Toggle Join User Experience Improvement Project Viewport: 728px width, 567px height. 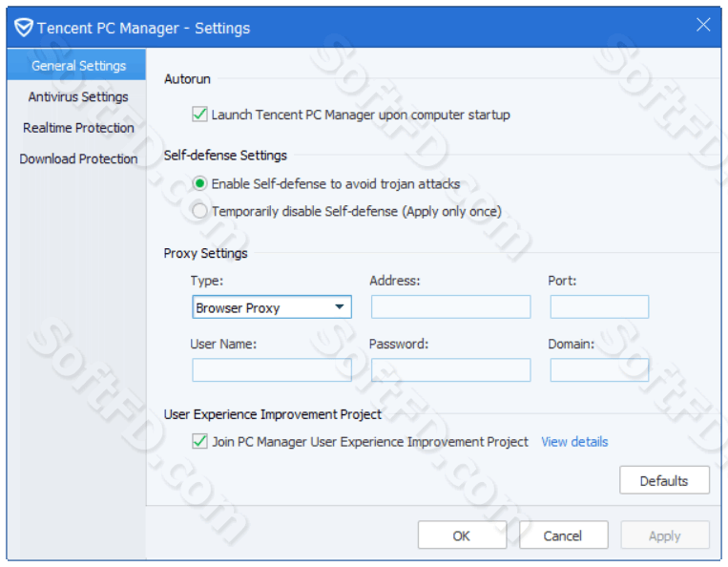(x=199, y=441)
